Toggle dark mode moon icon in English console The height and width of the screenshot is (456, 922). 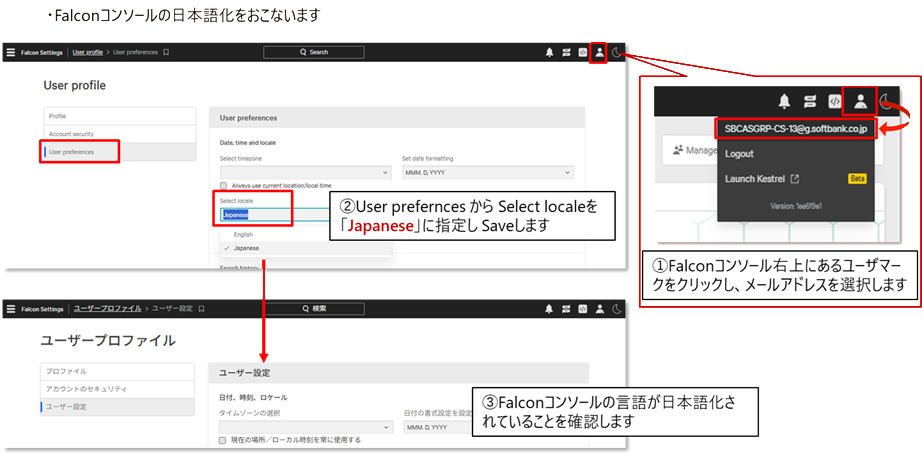[617, 53]
